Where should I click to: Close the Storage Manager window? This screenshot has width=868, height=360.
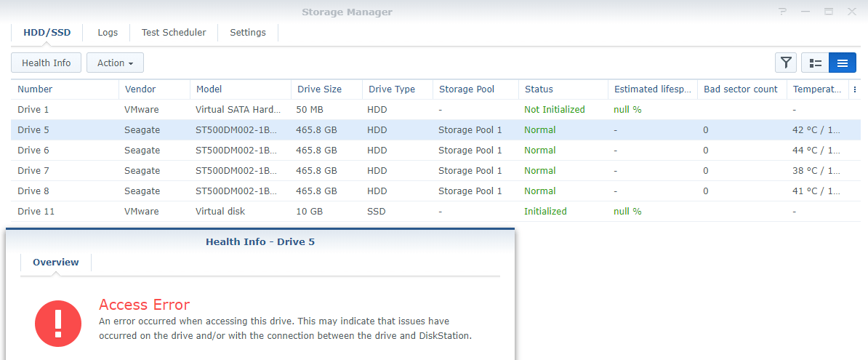point(851,12)
